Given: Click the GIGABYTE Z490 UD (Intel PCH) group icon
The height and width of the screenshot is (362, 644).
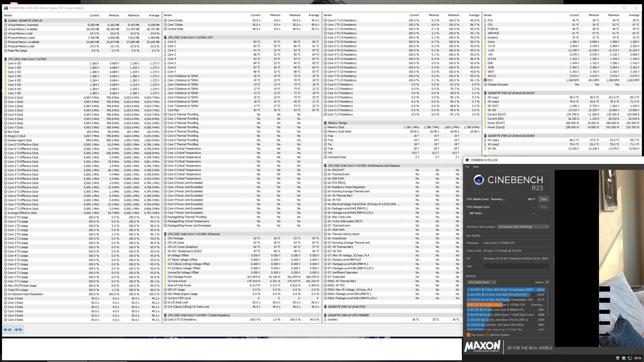Looking at the screenshot, I should (x=325, y=307).
